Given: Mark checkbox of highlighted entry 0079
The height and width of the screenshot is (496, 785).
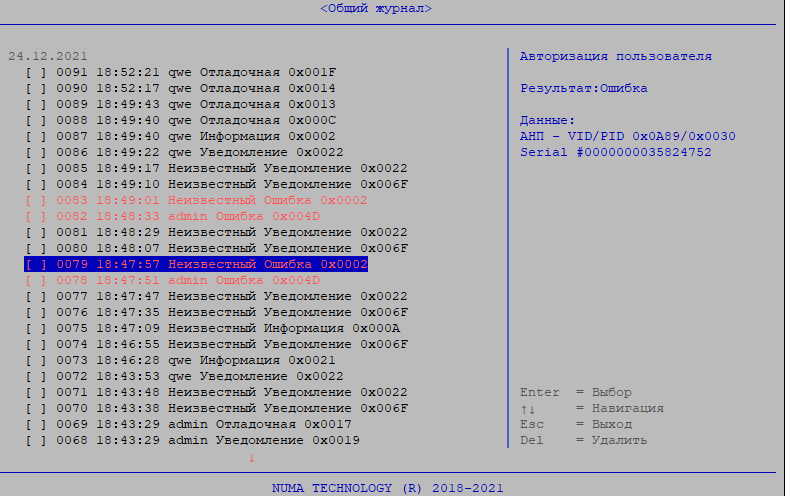Looking at the screenshot, I should (x=36, y=264).
